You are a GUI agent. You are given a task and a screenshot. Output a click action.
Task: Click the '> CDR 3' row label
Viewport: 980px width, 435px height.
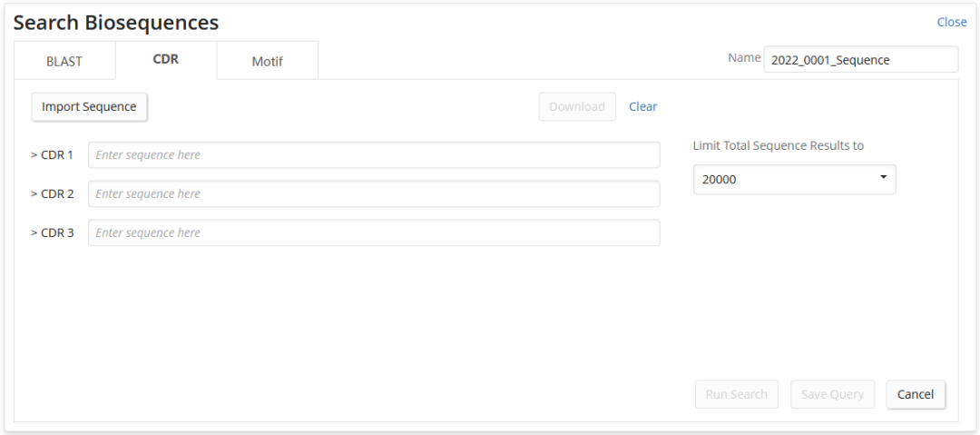(x=52, y=233)
